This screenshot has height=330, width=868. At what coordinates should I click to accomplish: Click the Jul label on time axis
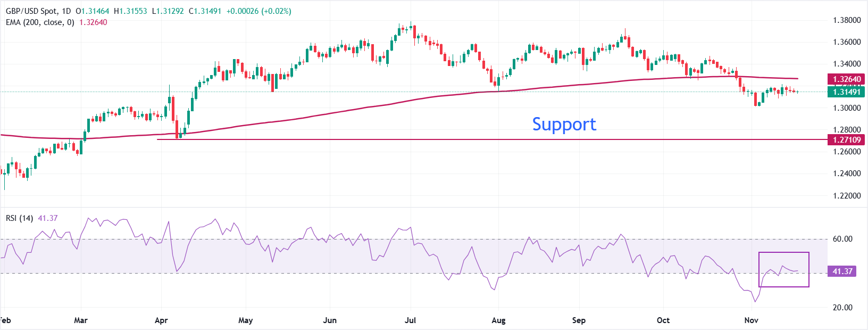point(410,320)
